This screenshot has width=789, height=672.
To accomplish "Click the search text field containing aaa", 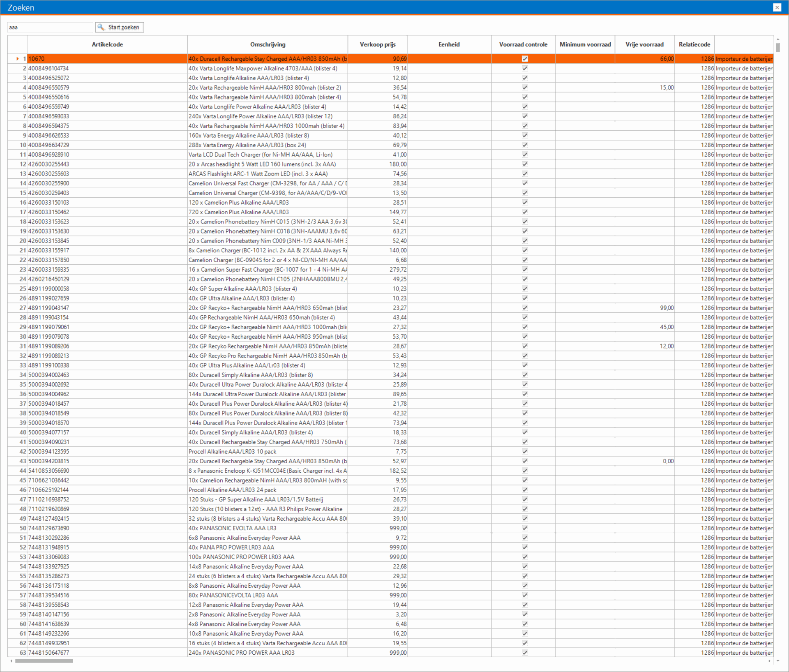I will pyautogui.click(x=50, y=27).
